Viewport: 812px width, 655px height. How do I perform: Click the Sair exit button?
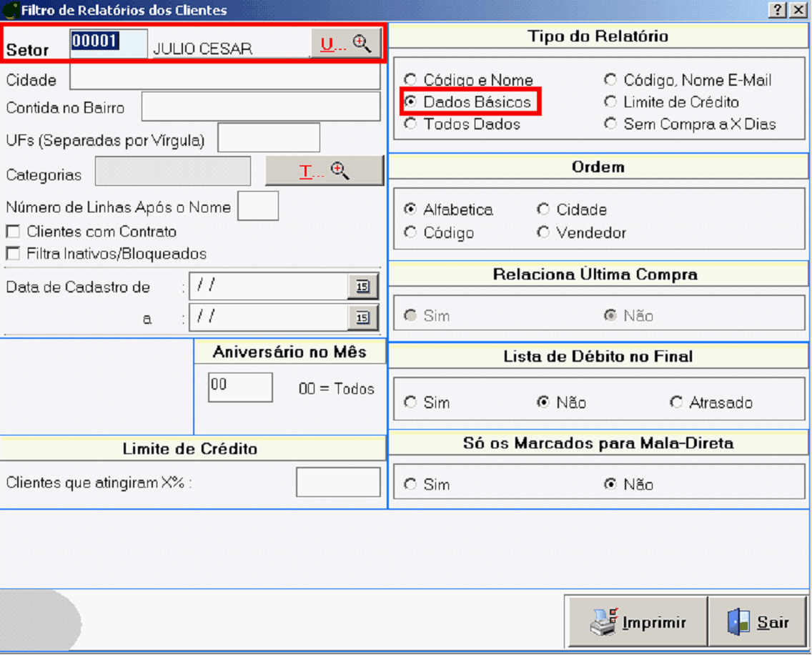coord(758,623)
